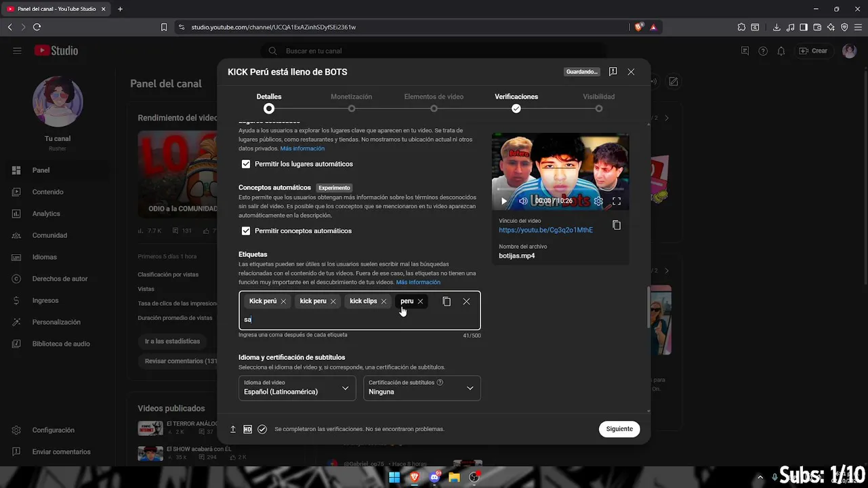Open the youtu.be video link
This screenshot has width=868, height=488.
pos(545,230)
